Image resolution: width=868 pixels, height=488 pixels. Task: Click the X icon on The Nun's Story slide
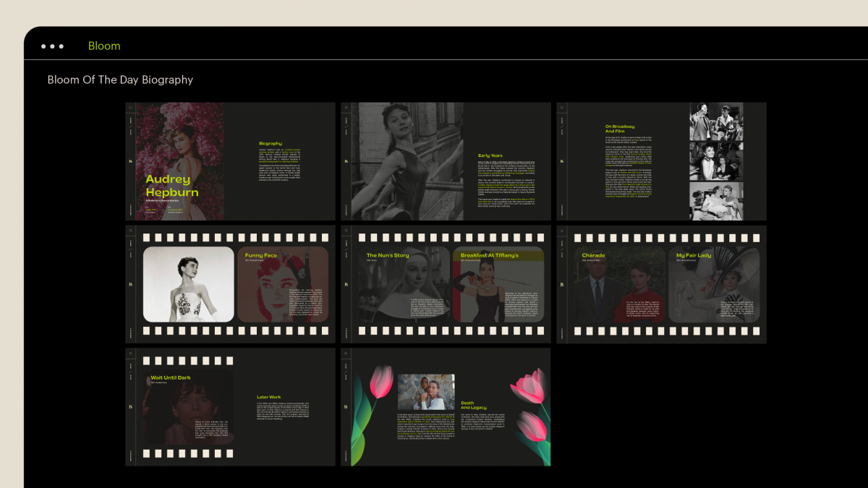point(347,231)
